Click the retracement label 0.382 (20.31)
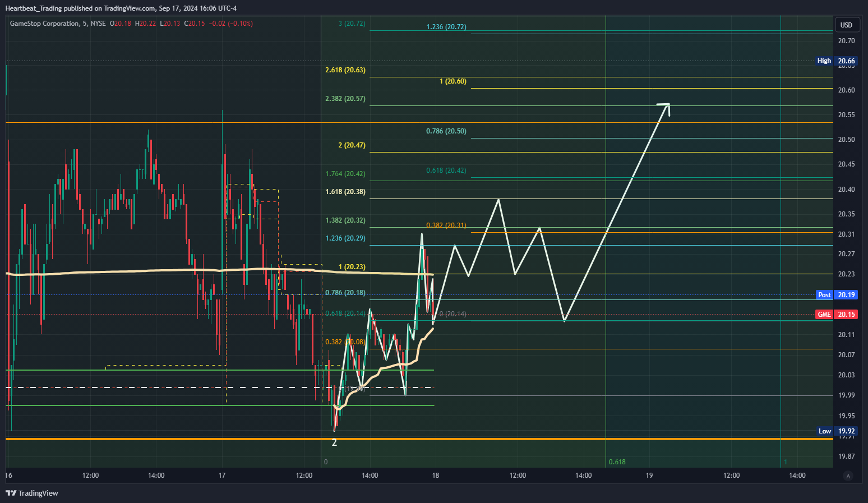The image size is (868, 503). tap(446, 225)
